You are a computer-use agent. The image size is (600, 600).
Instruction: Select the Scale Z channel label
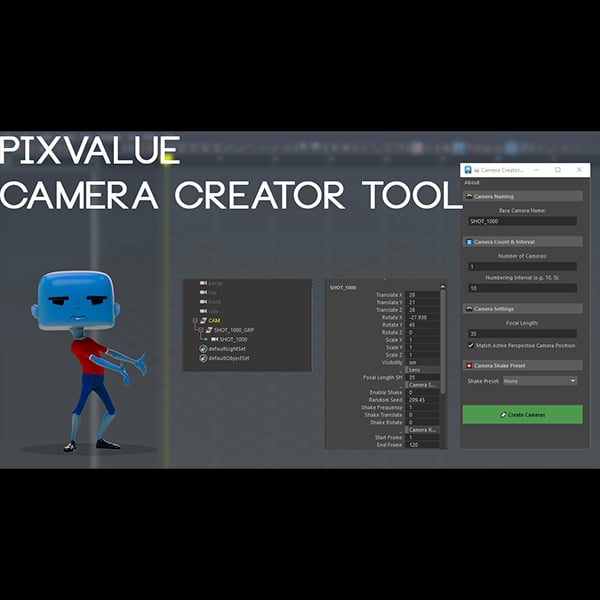394,355
